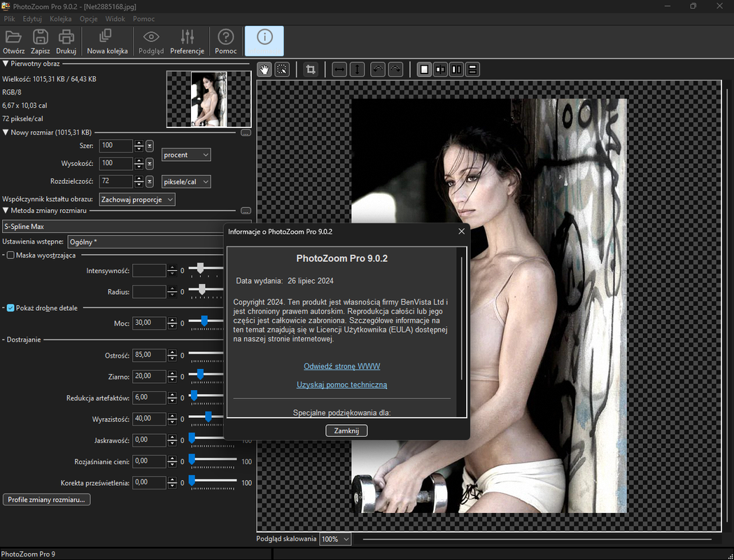This screenshot has height=560, width=734.
Task: Collapse the Nowy rozmiar section
Action: coord(6,132)
